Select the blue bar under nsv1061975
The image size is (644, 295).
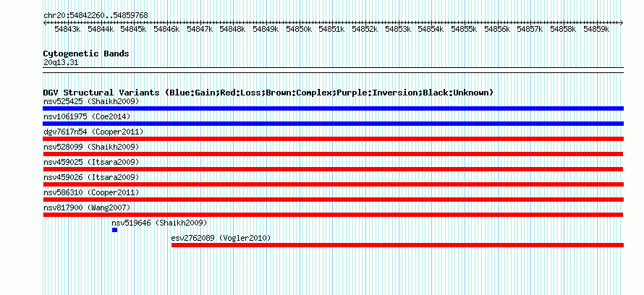tap(333, 124)
